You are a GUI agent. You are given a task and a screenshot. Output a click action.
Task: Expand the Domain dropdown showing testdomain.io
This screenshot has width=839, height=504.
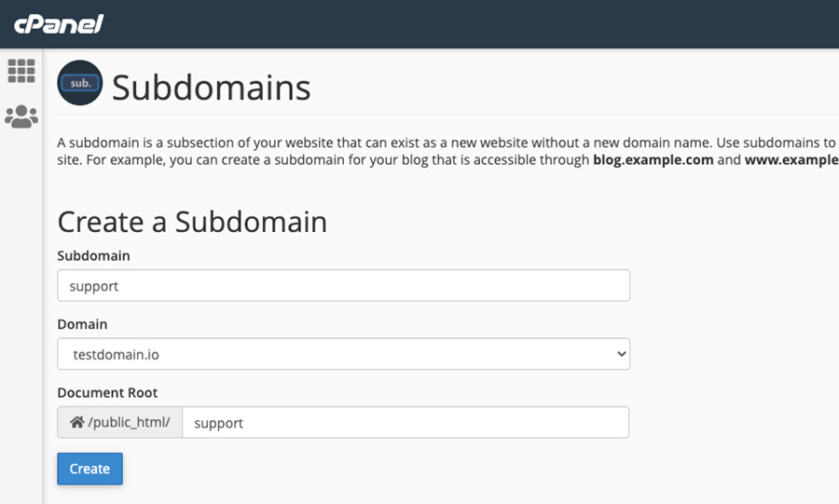pos(343,354)
